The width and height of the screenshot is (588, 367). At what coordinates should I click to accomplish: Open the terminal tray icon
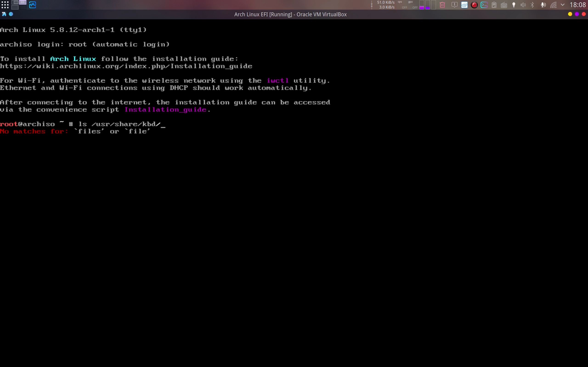coord(484,5)
